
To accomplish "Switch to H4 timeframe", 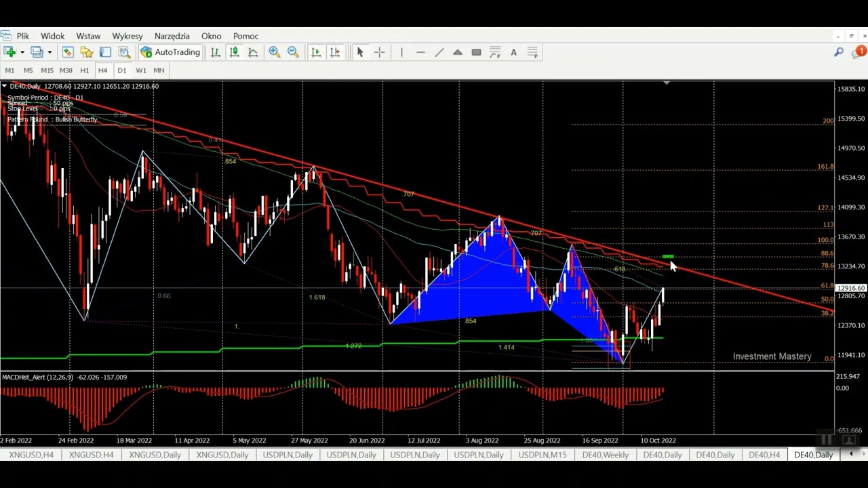I will point(102,70).
